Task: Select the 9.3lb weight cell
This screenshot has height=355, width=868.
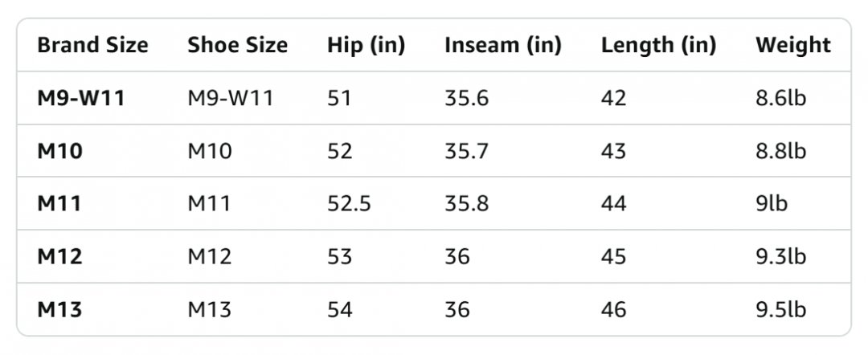Action: pyautogui.click(x=780, y=256)
